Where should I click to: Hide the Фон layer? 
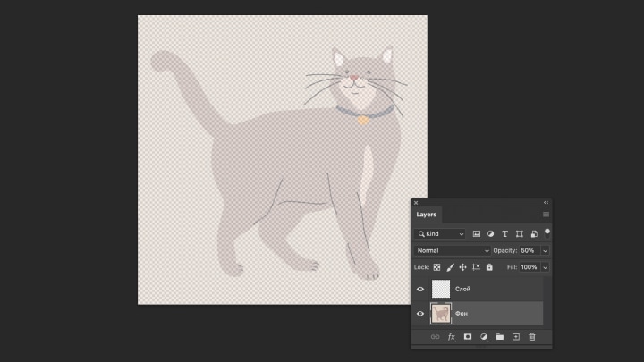[420, 314]
